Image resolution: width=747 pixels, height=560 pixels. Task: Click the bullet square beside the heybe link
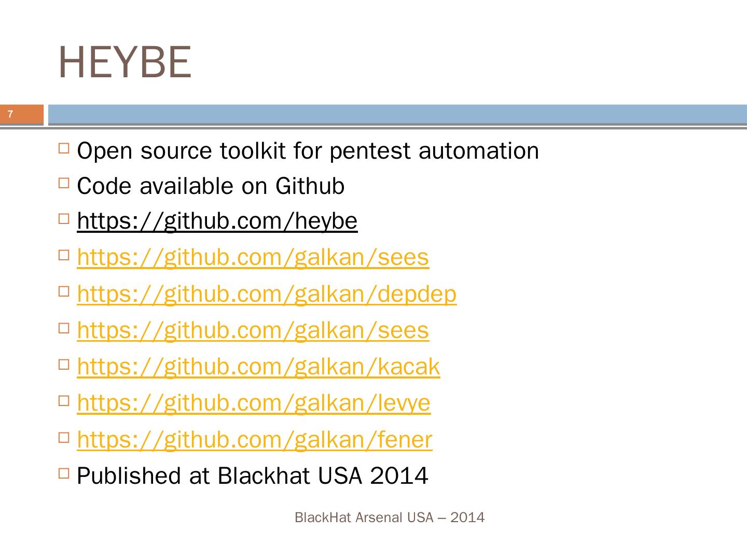tap(64, 218)
